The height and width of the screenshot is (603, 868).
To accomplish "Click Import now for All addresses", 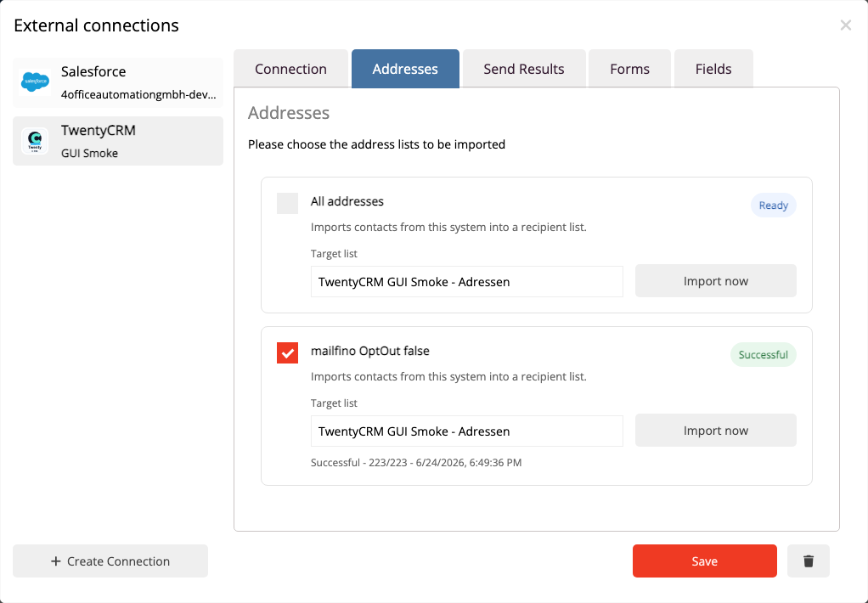I will tap(716, 281).
